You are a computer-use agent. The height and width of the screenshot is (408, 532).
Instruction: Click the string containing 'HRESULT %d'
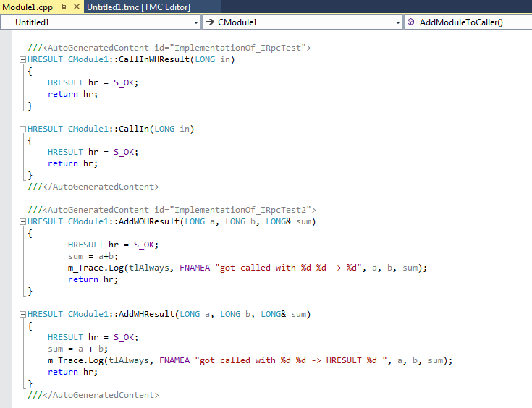pos(291,360)
